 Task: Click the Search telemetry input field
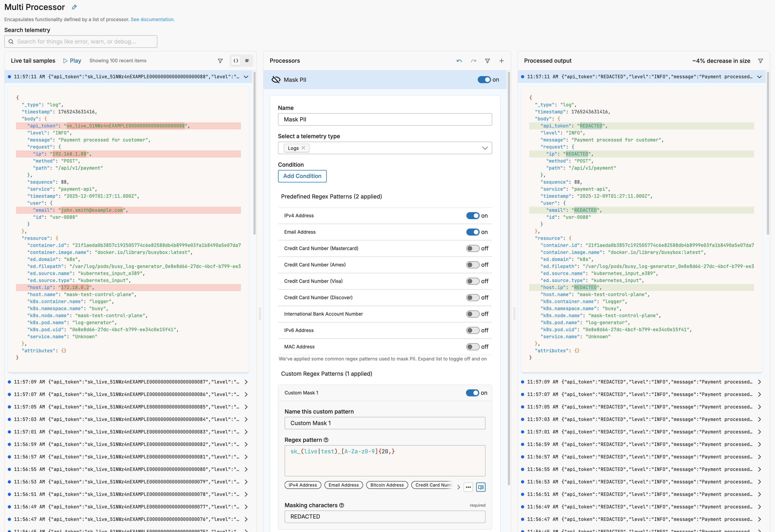(x=81, y=42)
